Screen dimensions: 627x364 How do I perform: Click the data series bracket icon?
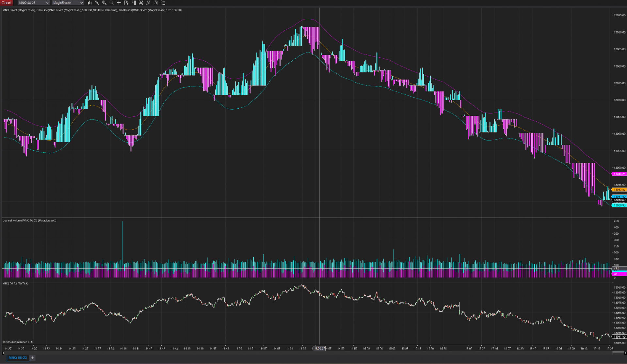(x=141, y=3)
